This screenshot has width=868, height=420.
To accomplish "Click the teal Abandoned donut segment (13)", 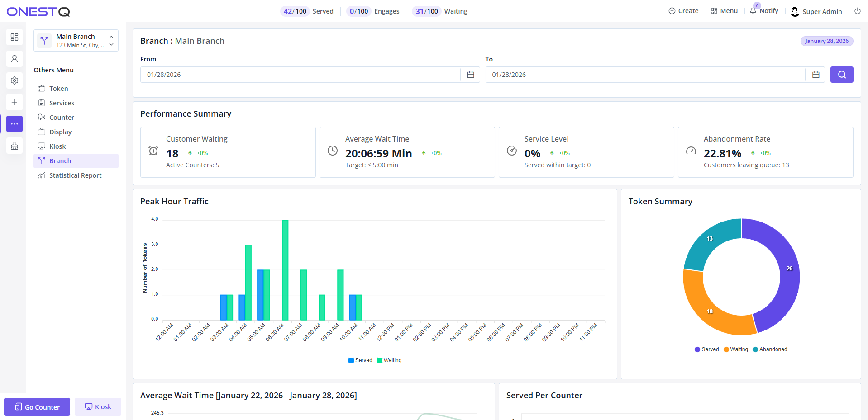I will coord(710,239).
